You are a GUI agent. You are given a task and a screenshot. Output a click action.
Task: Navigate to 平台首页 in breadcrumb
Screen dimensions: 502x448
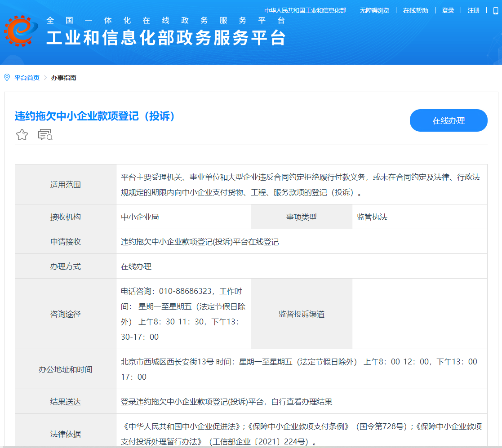[x=27, y=78]
